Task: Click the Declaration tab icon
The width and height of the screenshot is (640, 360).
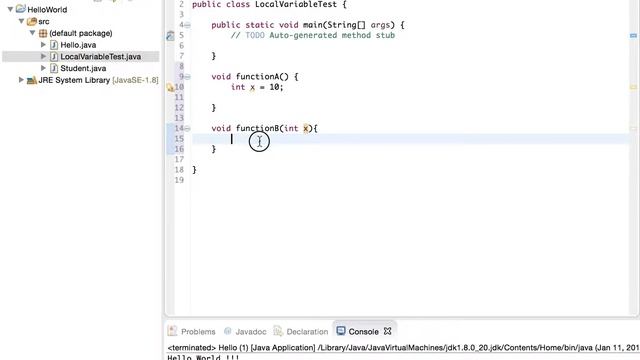Action: pos(278,331)
